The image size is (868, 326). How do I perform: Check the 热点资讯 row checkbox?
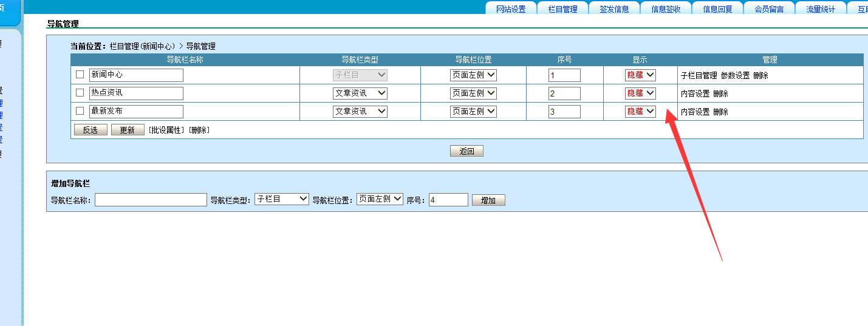click(x=80, y=93)
